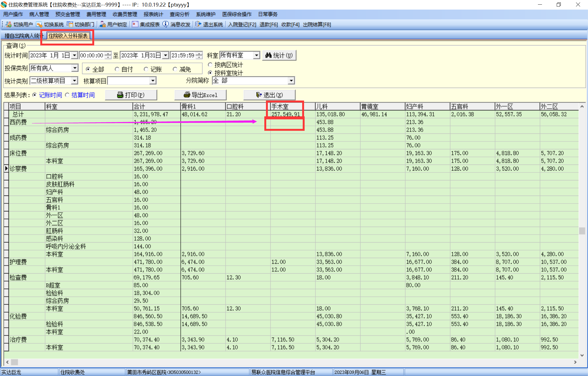
Task: Expand the 分院简称 combo box
Action: (x=291, y=81)
